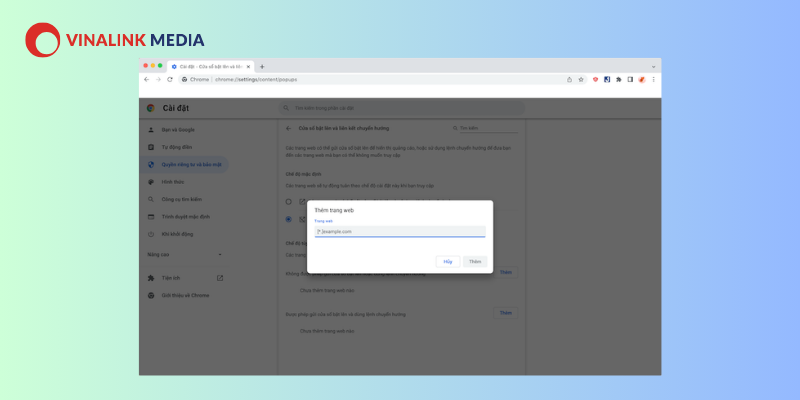Open the Công cụ tìm kiếm section
Viewport: 800px width, 400px height.
tap(184, 199)
